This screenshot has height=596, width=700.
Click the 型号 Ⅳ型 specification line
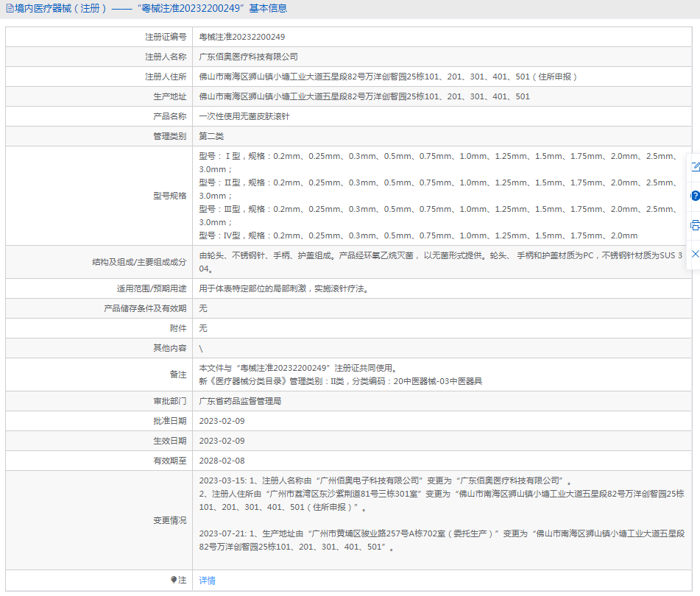pos(418,235)
